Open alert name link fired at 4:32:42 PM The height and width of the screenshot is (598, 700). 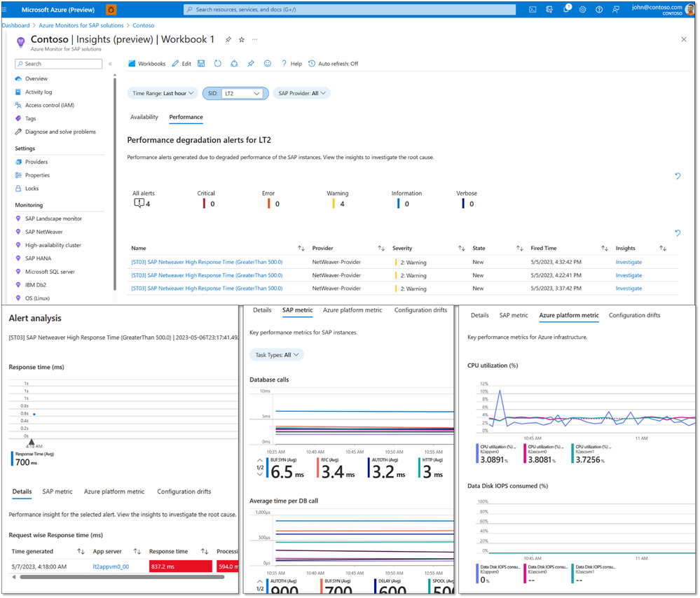207,262
